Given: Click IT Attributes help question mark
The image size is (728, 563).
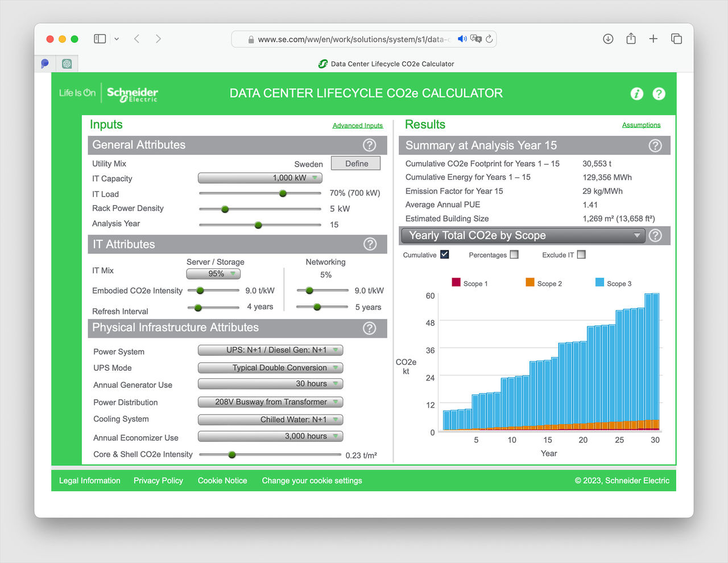Looking at the screenshot, I should click(370, 244).
